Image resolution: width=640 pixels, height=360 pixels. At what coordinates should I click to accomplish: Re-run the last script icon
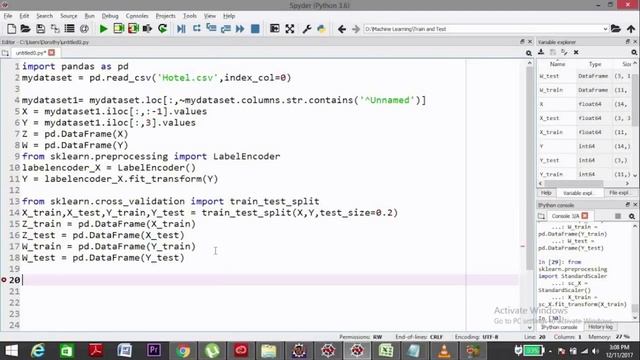[162, 29]
